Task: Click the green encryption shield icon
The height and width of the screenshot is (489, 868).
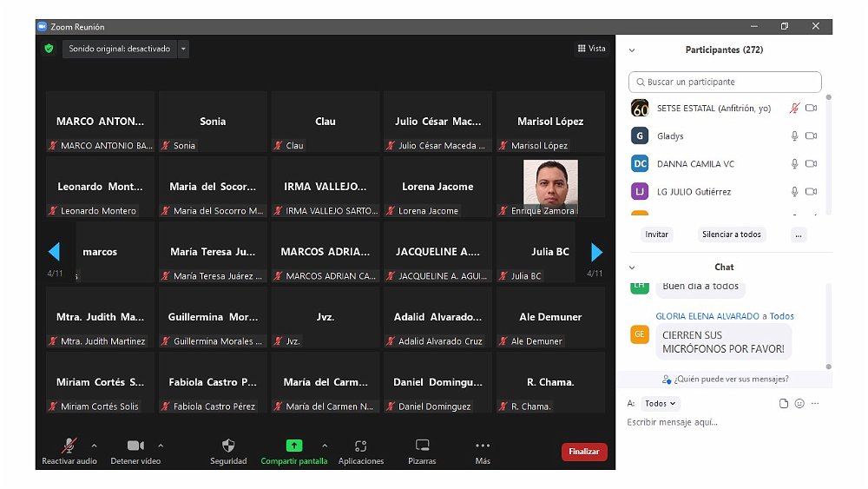Action: [49, 49]
